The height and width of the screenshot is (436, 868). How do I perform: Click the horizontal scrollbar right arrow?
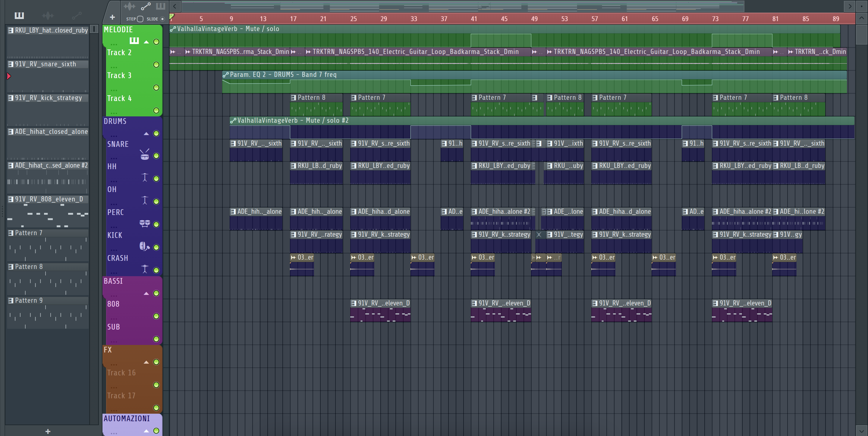pyautogui.click(x=850, y=6)
